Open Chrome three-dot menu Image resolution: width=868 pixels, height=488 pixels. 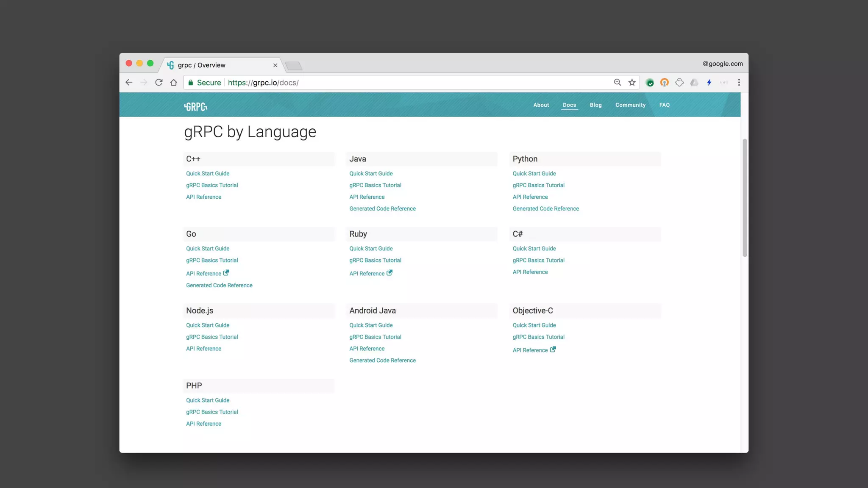[739, 83]
